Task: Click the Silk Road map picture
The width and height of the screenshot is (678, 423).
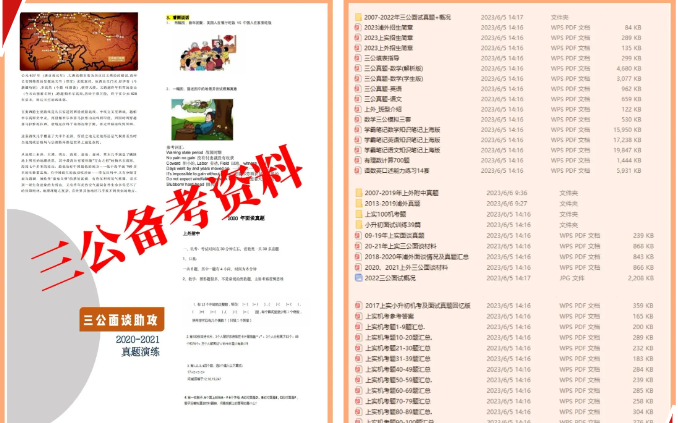Action: click(x=79, y=41)
